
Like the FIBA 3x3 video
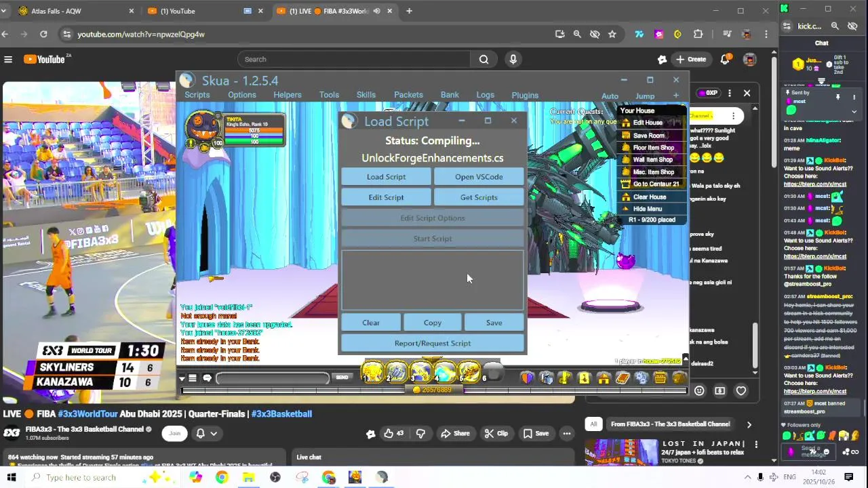coord(393,433)
